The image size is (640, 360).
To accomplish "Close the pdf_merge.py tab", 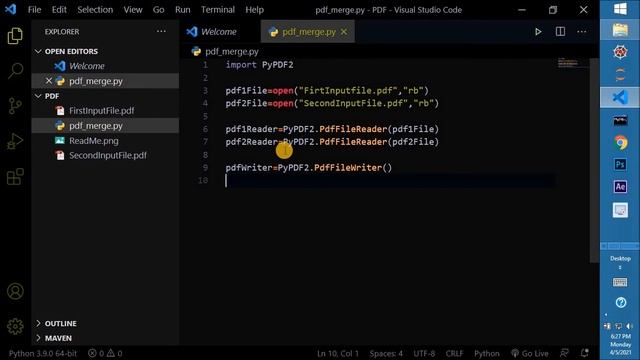I will [344, 32].
